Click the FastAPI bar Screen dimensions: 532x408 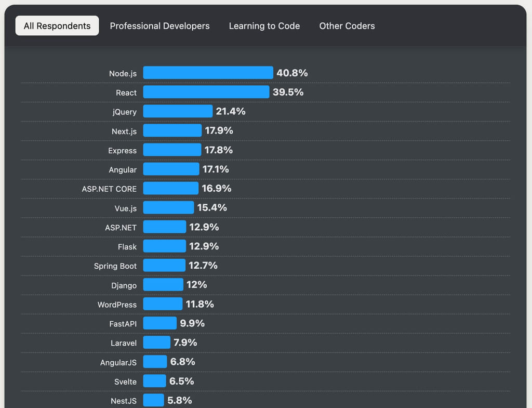[160, 323]
